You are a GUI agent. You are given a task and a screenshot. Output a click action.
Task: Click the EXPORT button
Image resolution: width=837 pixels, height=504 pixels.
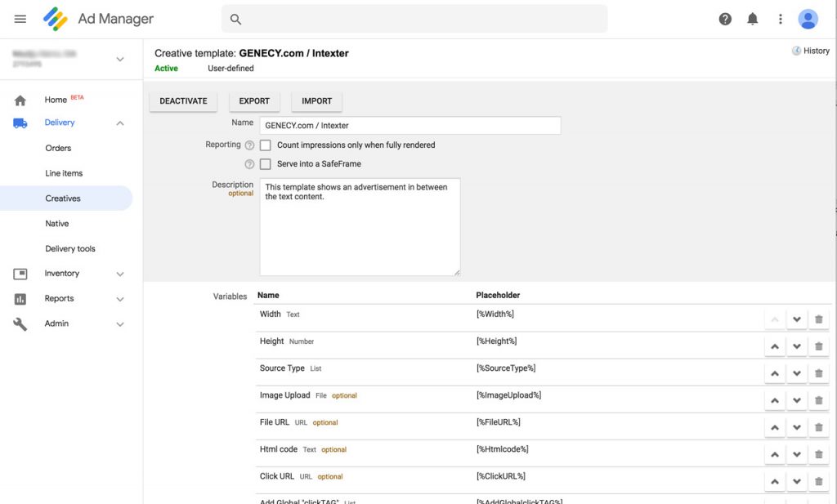coord(254,101)
